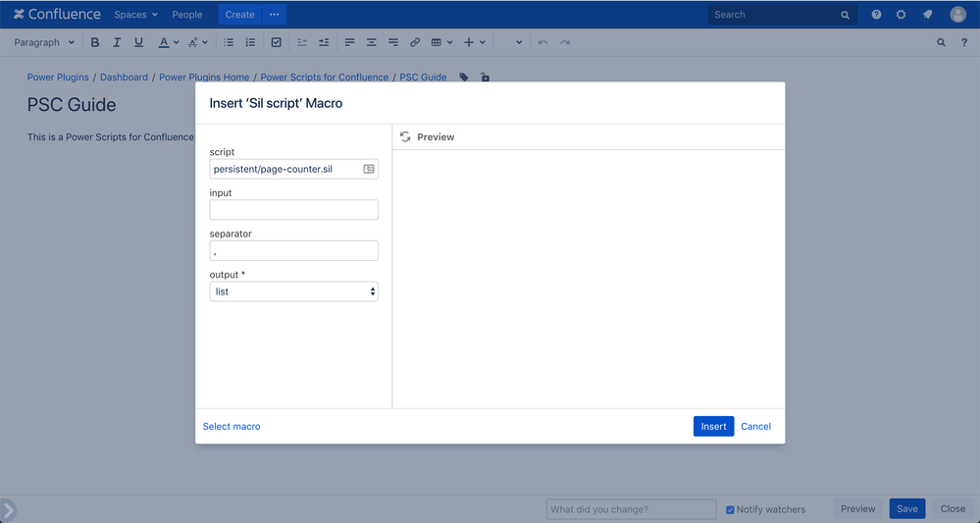980x523 pixels.
Task: Click the Select macro link
Action: (232, 426)
